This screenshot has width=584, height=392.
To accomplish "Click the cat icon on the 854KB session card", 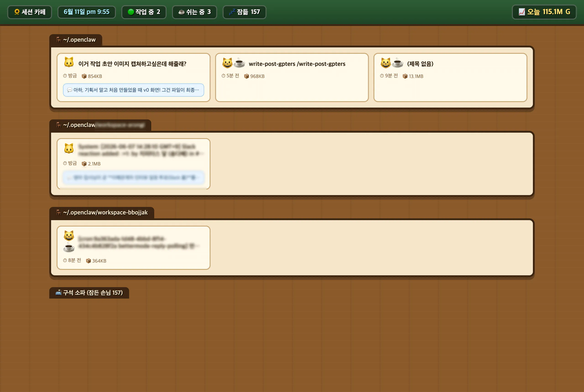I will tap(69, 62).
